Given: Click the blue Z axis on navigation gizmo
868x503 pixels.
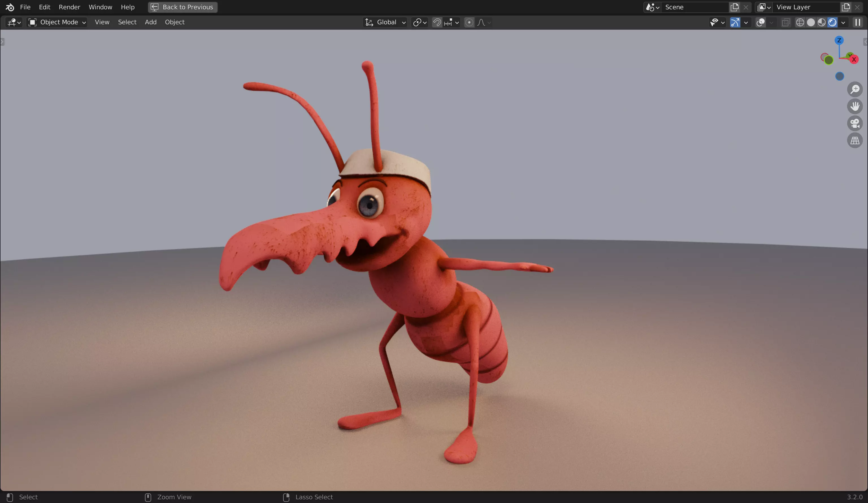Looking at the screenshot, I should coord(839,40).
